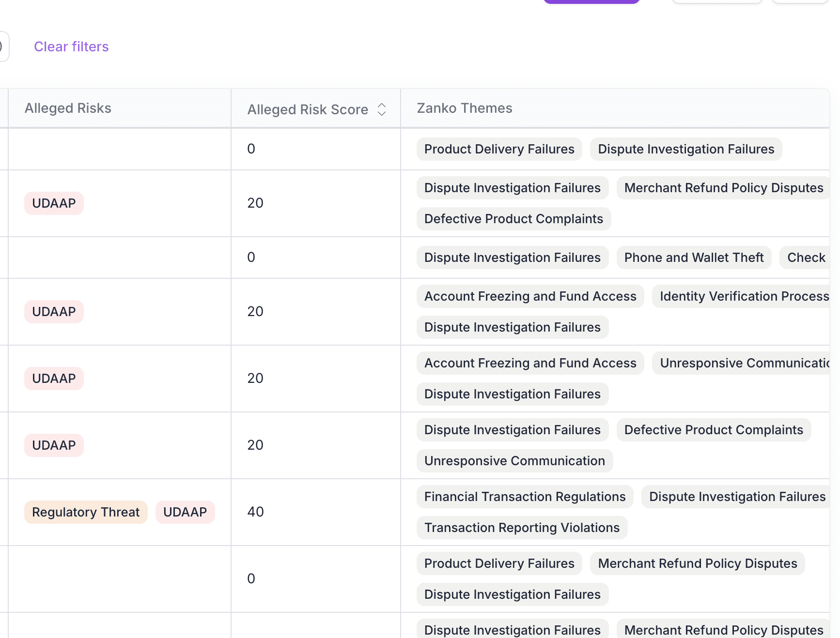Click the 'Unresponsive Communication' theme chip

coord(514,460)
